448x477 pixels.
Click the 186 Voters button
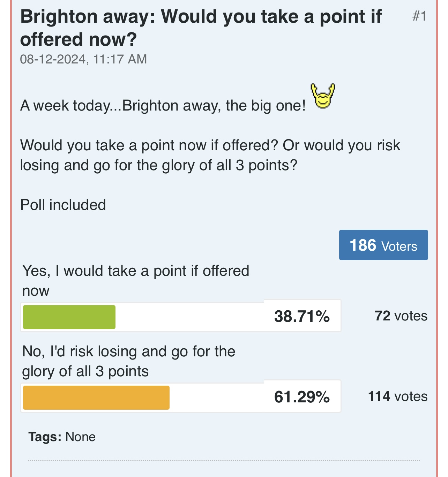pyautogui.click(x=383, y=245)
